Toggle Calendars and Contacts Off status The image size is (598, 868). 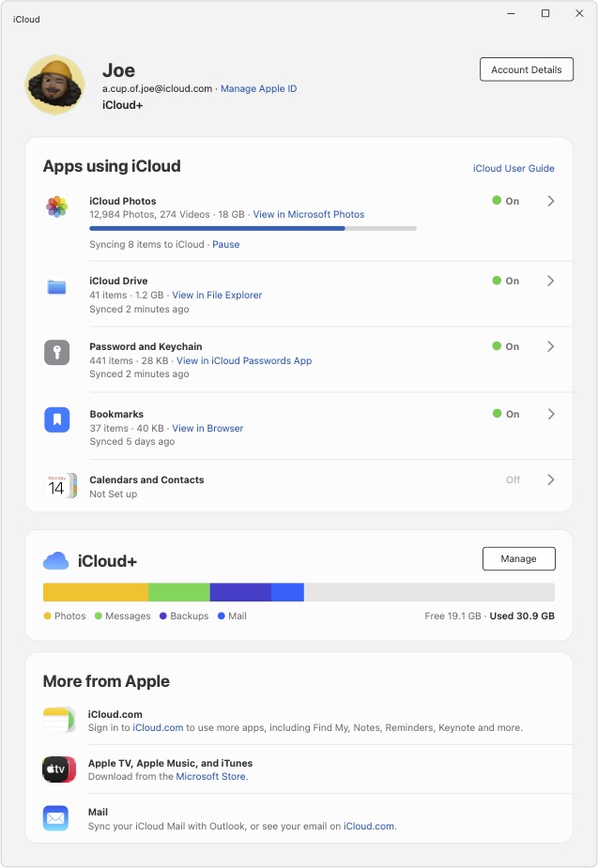click(513, 480)
